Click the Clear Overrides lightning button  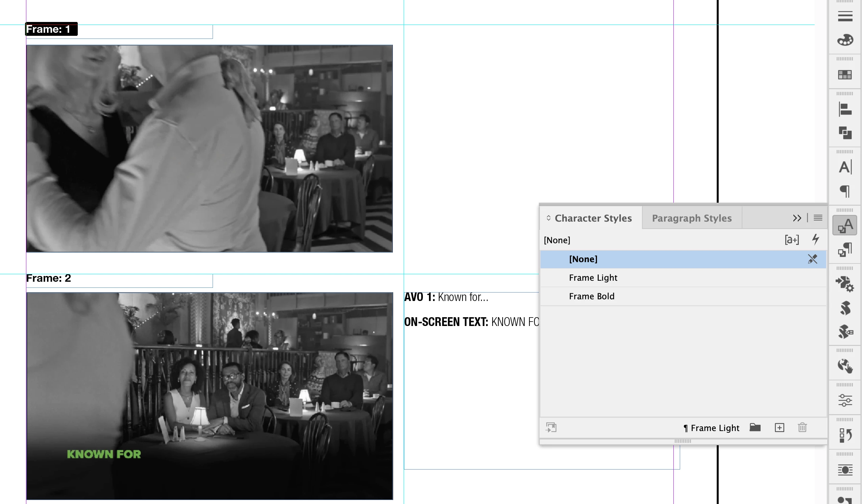pos(815,240)
